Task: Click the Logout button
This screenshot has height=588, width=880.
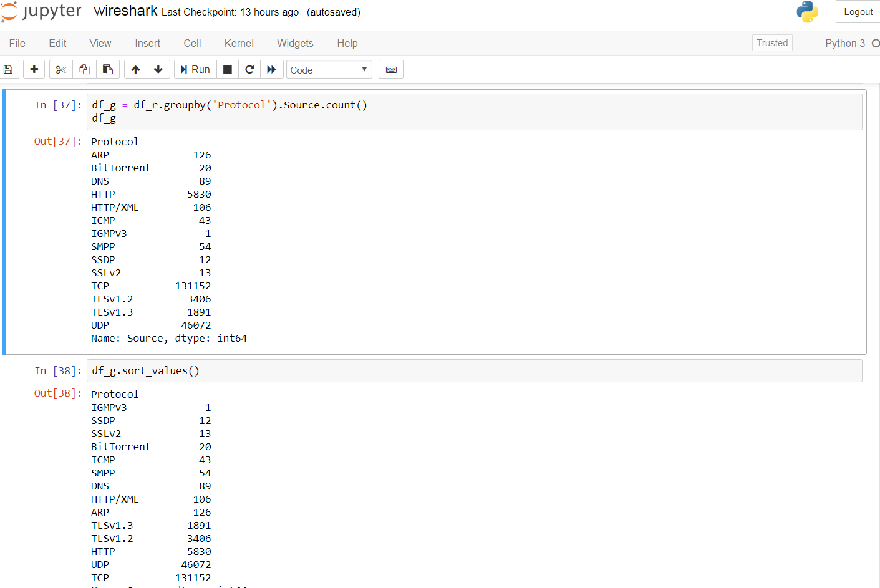Action: (858, 12)
